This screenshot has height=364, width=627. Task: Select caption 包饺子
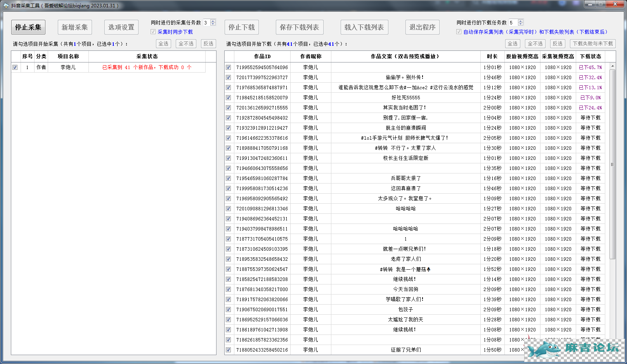click(x=405, y=309)
